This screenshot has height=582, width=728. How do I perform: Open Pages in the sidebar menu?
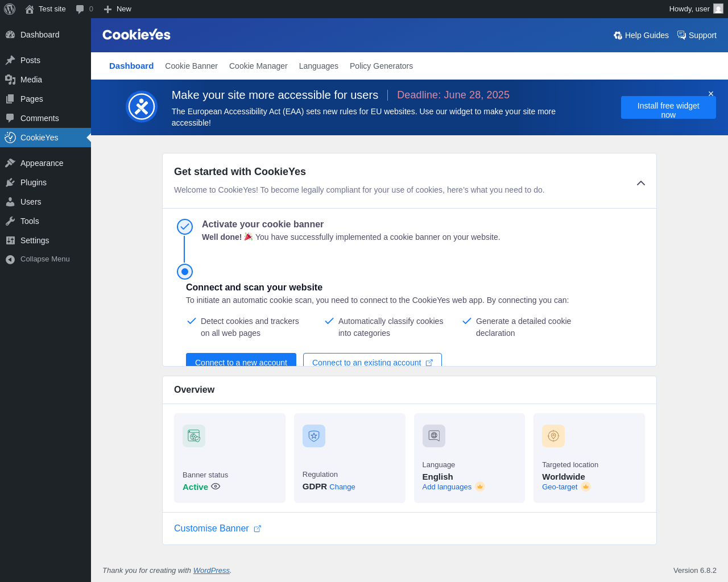click(x=45, y=99)
